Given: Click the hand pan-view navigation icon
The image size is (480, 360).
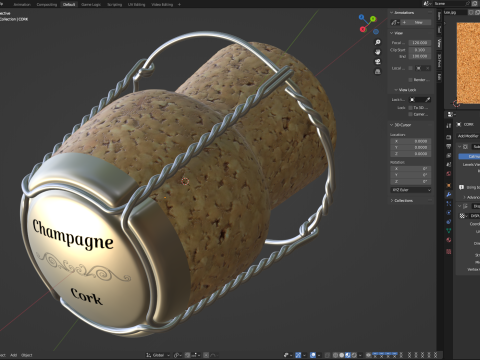Looking at the screenshot, I should pyautogui.click(x=378, y=52).
